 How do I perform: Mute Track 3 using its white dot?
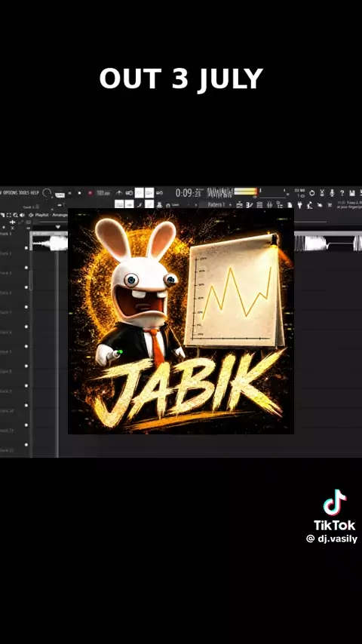(x=26, y=287)
